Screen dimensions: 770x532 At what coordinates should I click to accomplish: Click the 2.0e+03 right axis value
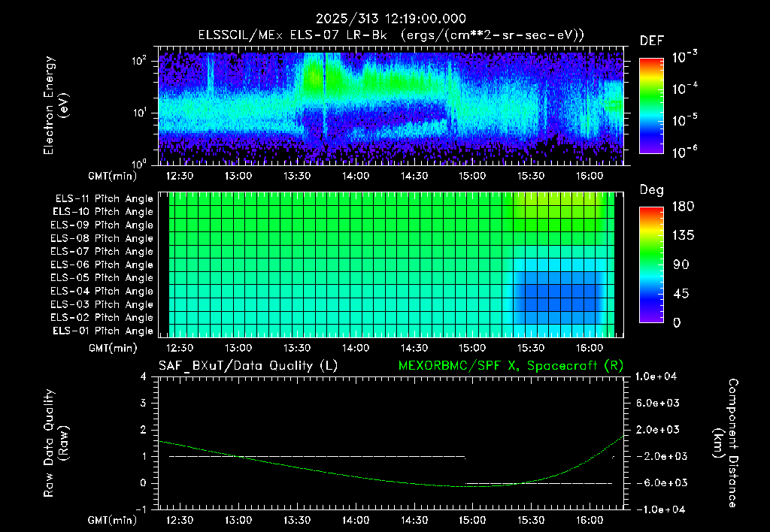tap(658, 429)
